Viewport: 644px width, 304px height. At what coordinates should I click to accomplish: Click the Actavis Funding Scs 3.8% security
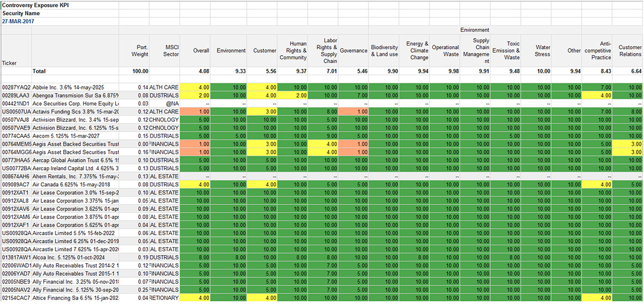[x=76, y=112]
